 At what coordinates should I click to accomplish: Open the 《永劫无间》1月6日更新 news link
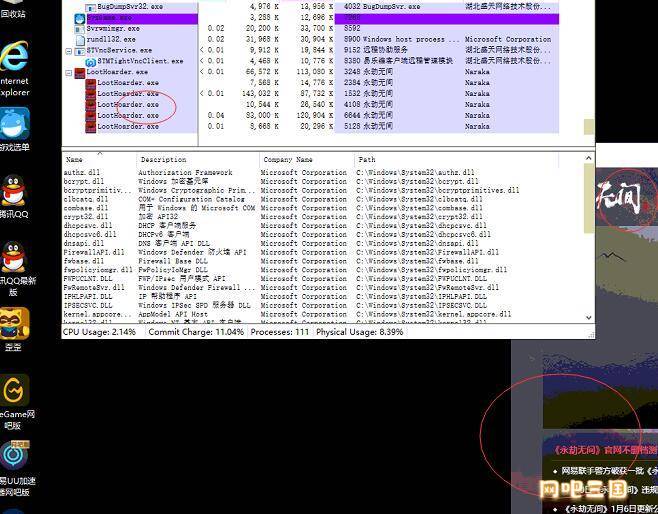coord(611,509)
